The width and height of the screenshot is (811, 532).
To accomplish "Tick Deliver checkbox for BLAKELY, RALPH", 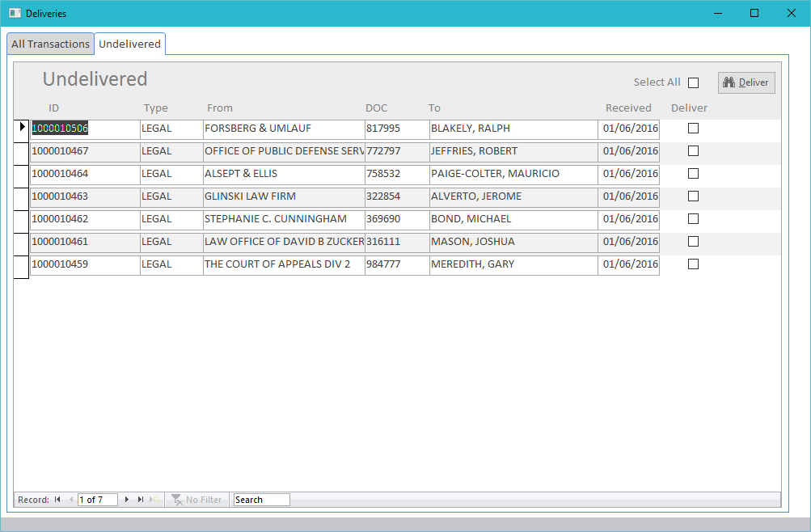I will 693,129.
